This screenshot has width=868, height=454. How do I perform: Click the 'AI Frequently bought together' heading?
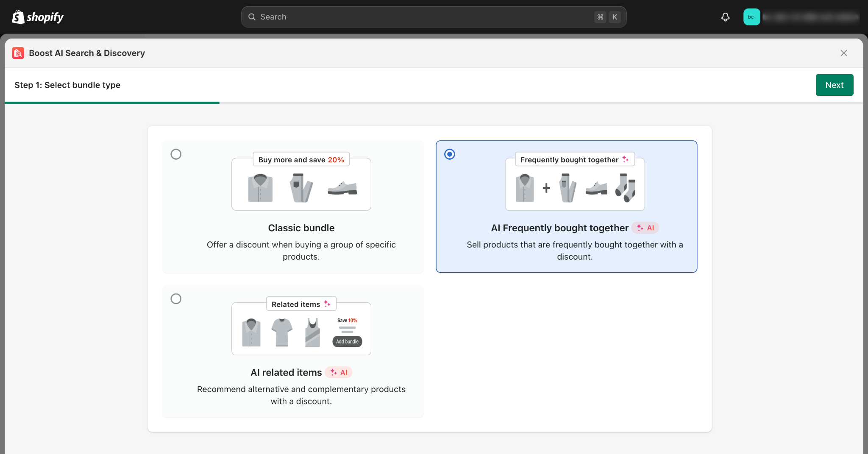click(x=560, y=228)
